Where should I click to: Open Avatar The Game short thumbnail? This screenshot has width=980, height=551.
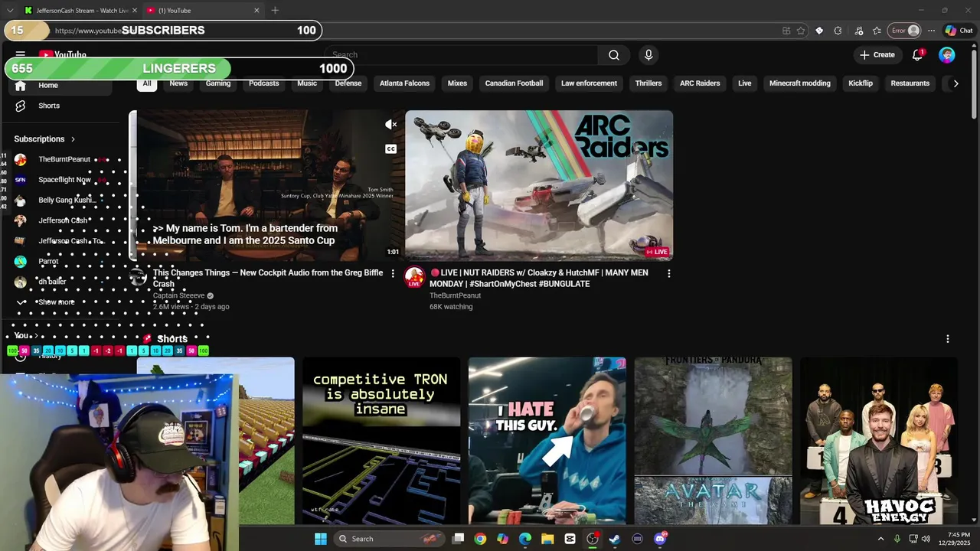click(x=714, y=441)
